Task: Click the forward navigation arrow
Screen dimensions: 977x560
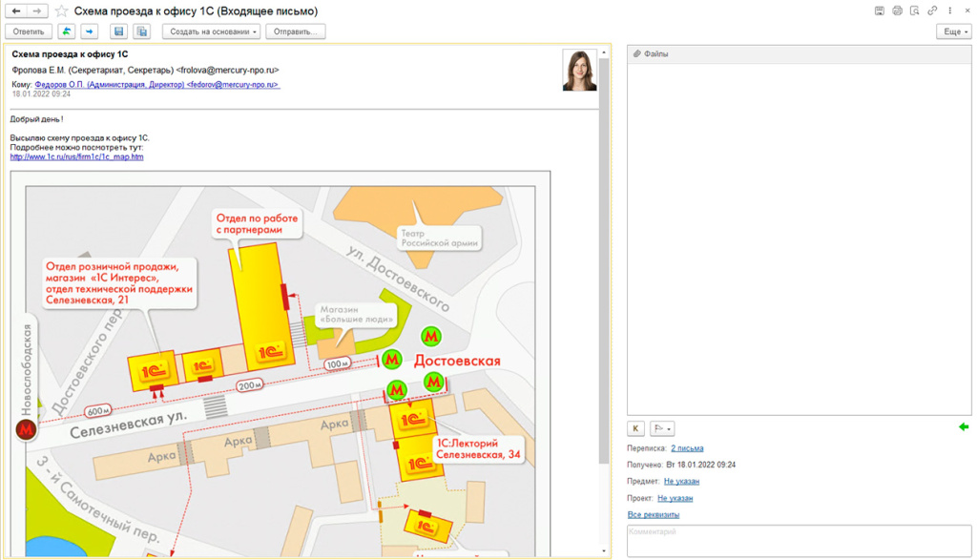Action: [37, 10]
